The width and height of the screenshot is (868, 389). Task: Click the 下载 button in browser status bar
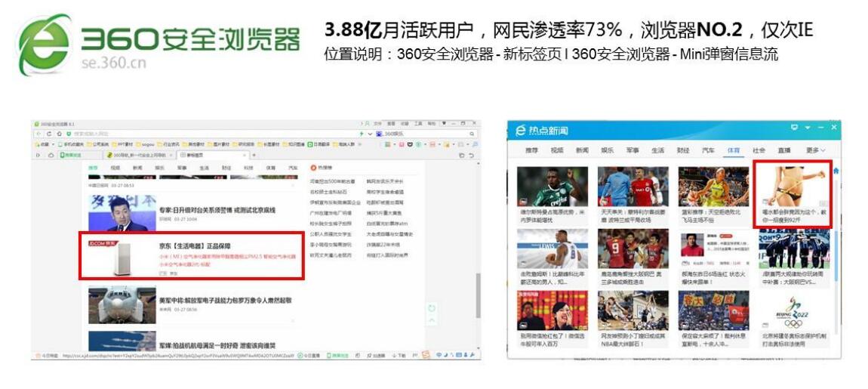pos(400,355)
